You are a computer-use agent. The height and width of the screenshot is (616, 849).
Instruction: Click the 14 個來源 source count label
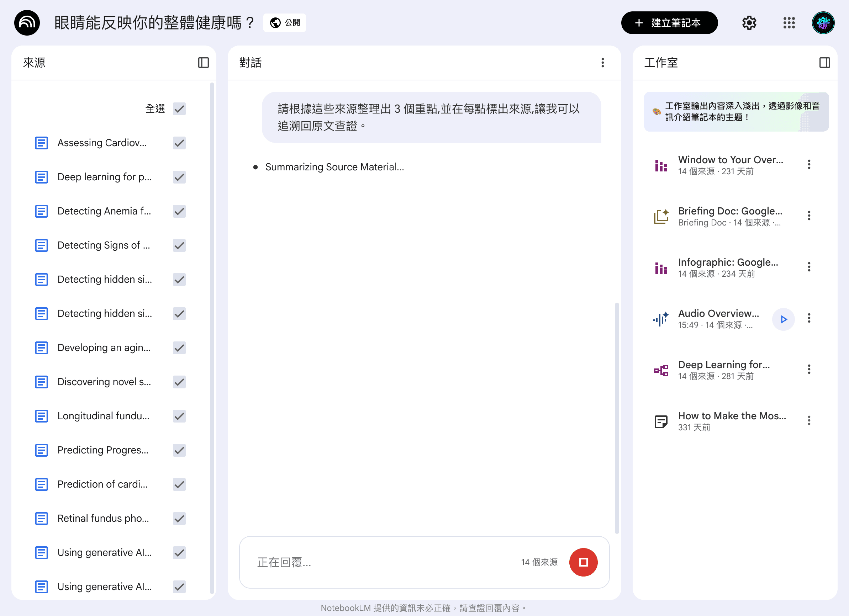click(539, 562)
